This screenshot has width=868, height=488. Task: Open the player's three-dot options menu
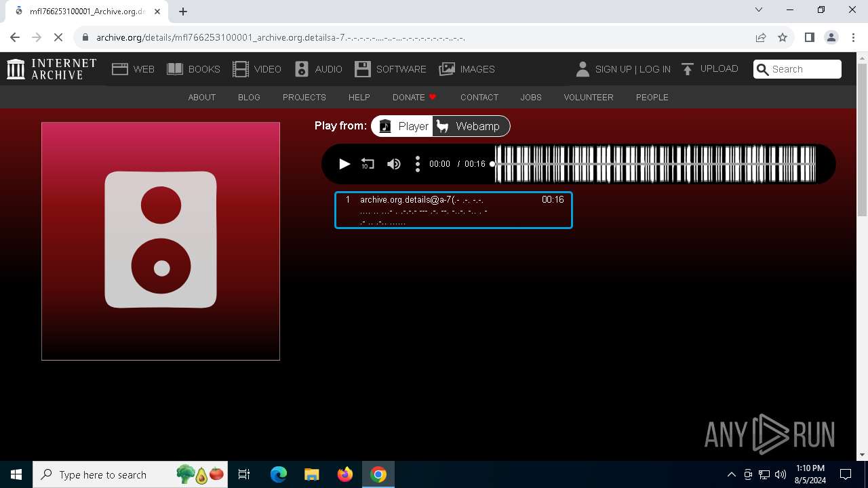(x=418, y=164)
